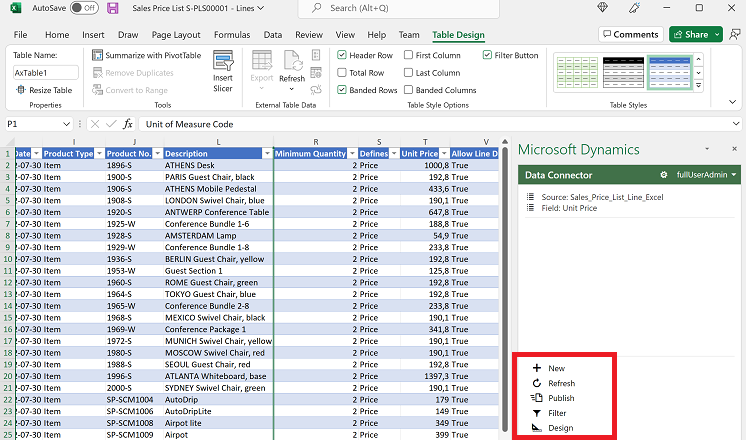Click the Comments button
This screenshot has width=746, height=440.
tap(630, 34)
